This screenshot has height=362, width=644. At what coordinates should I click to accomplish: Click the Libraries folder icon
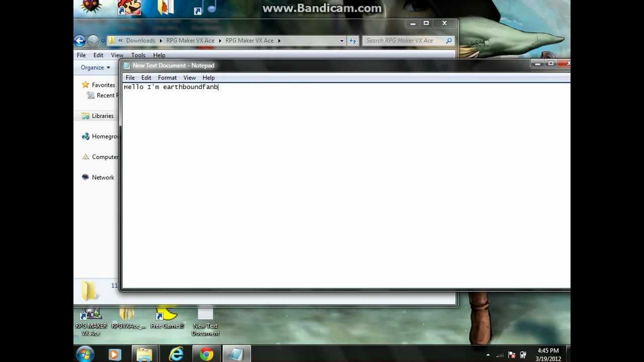point(86,116)
